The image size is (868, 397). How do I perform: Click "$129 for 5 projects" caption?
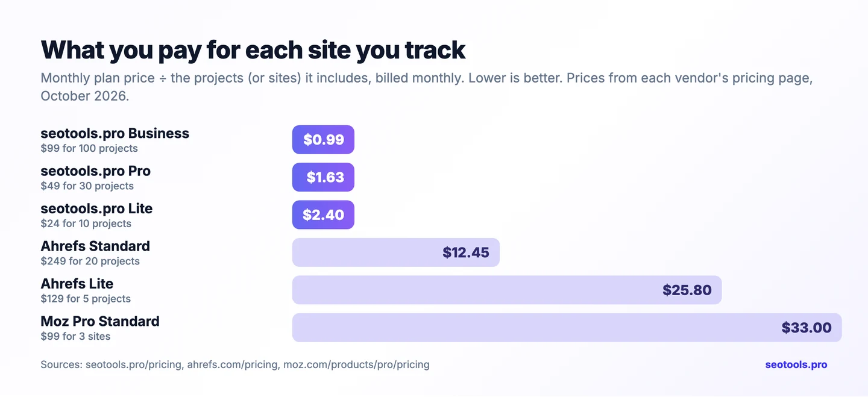pyautogui.click(x=86, y=299)
